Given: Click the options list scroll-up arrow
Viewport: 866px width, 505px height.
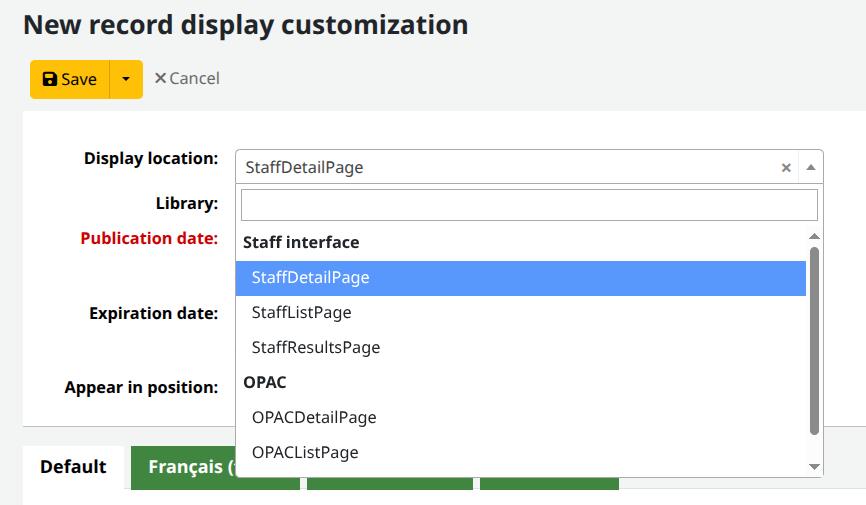Looking at the screenshot, I should click(x=814, y=236).
